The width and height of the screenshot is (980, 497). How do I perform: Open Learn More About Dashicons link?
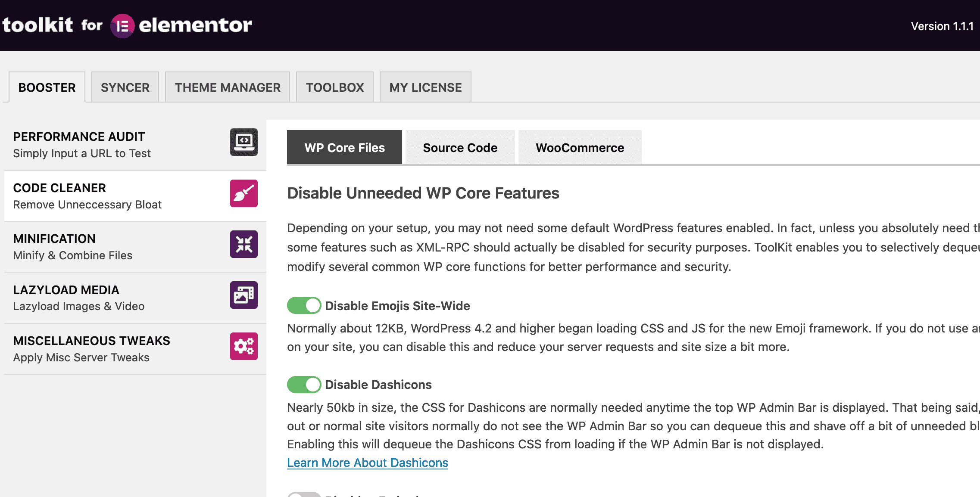(x=368, y=463)
